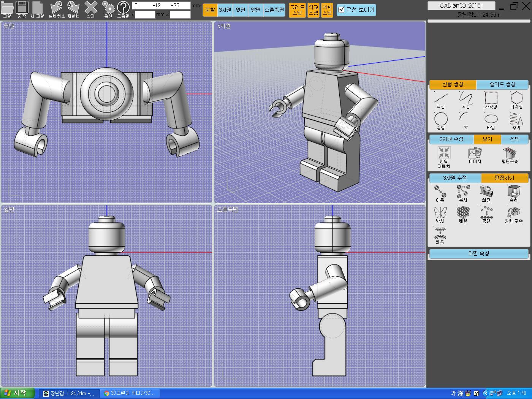Image resolution: width=532 pixels, height=399 pixels.
Task: Click the CADian3D 2015+ title label
Action: [x=461, y=6]
